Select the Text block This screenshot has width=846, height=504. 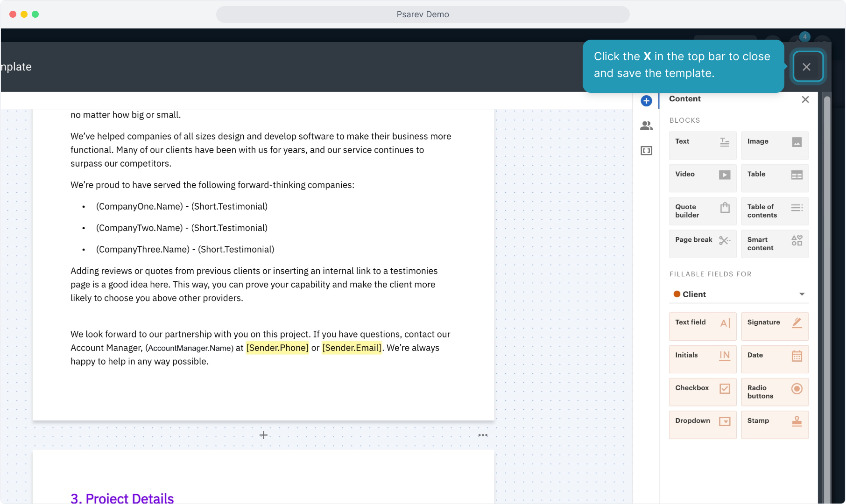702,145
